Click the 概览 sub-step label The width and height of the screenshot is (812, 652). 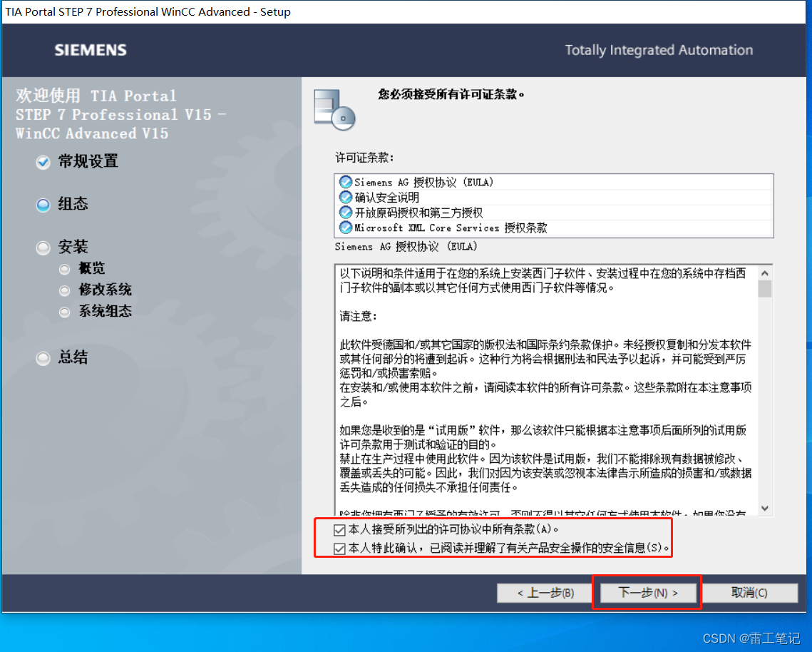(92, 268)
